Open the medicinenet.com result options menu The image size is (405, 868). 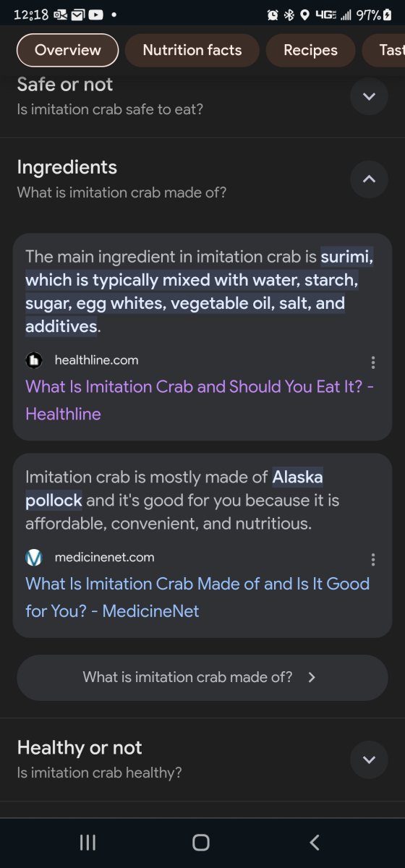pyautogui.click(x=372, y=560)
